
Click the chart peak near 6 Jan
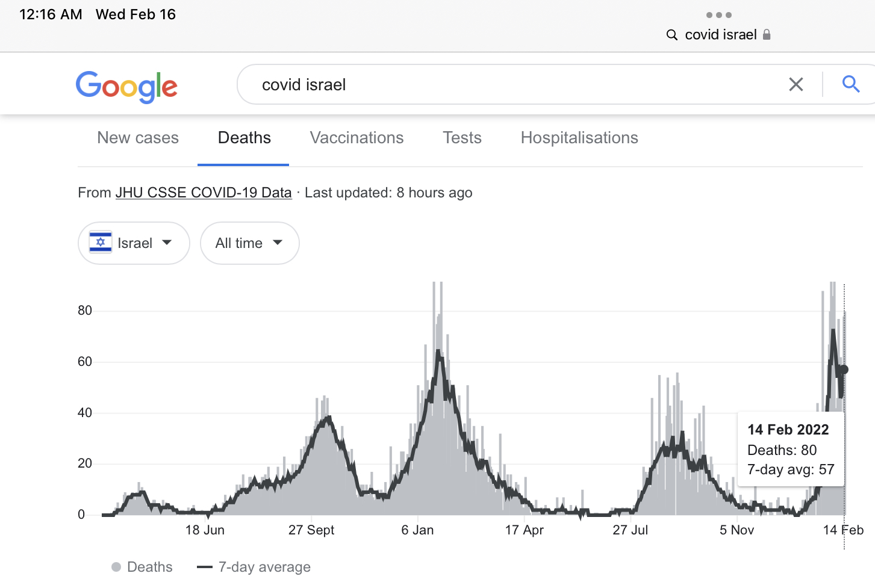point(439,355)
